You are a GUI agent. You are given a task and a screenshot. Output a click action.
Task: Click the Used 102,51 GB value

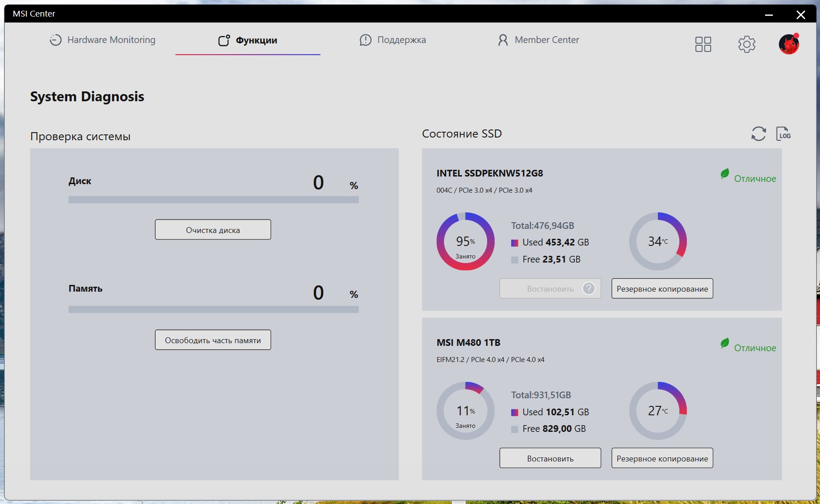pos(556,412)
